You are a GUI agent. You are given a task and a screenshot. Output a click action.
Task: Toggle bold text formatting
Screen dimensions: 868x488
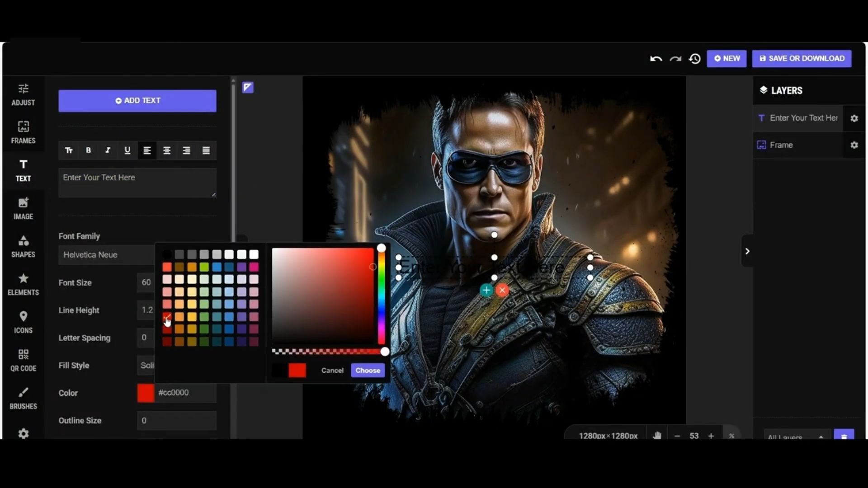(x=88, y=150)
